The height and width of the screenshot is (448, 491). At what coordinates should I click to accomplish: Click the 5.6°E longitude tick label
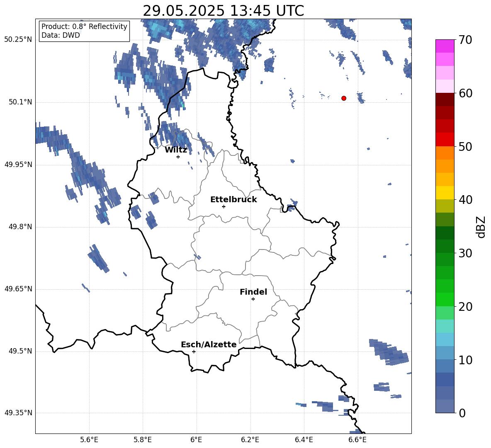[89, 440]
